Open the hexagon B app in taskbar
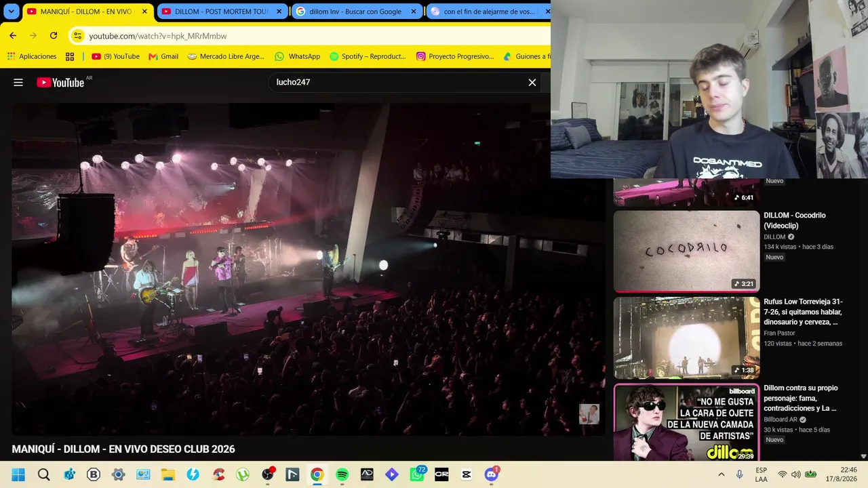The height and width of the screenshot is (488, 868). (94, 474)
